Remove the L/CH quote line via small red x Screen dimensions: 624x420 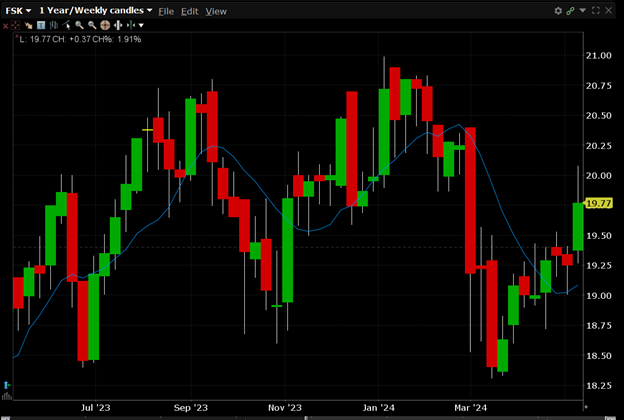(x=17, y=37)
